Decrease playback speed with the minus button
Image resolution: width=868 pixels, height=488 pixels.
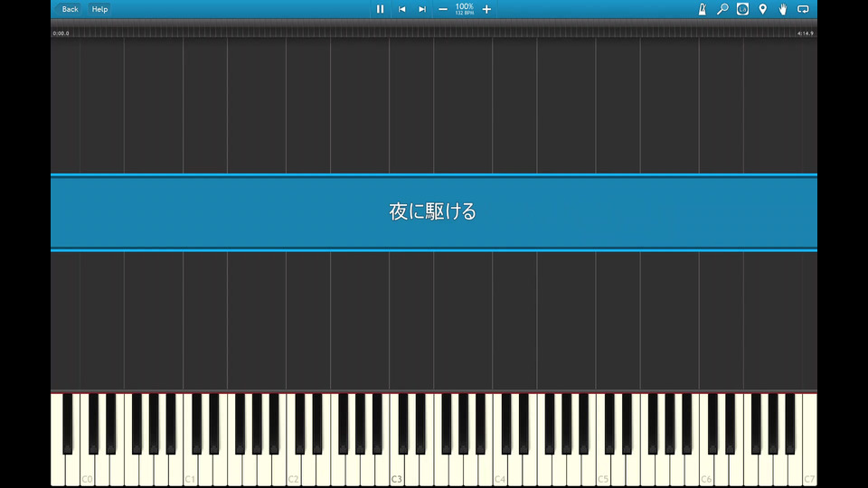pyautogui.click(x=443, y=9)
